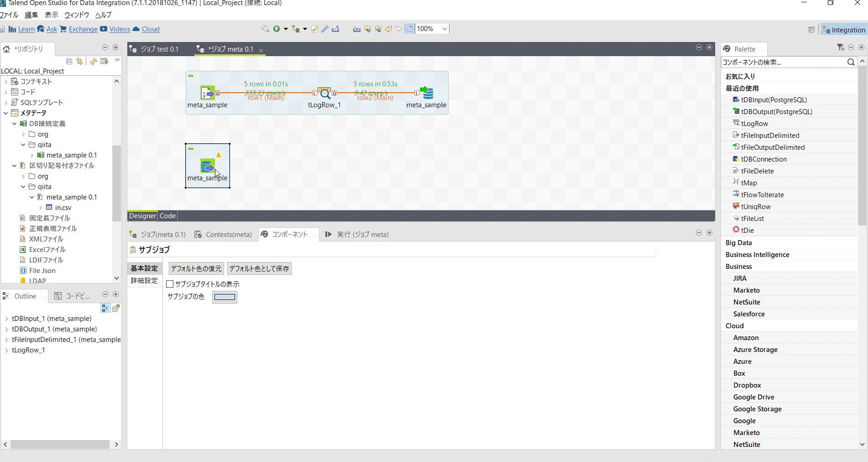Click the Palette filter icon
Viewport: 868px width, 462px height.
click(841, 47)
